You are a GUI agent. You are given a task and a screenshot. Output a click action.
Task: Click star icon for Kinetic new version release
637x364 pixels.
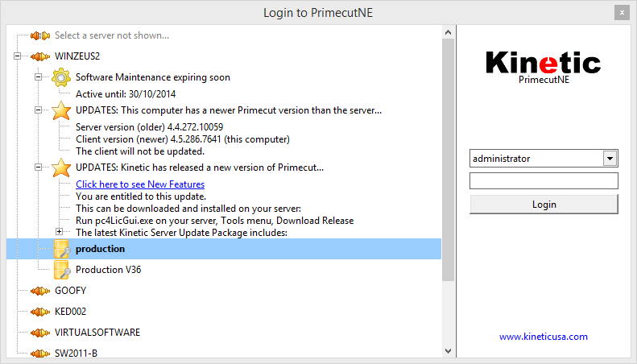coord(61,168)
